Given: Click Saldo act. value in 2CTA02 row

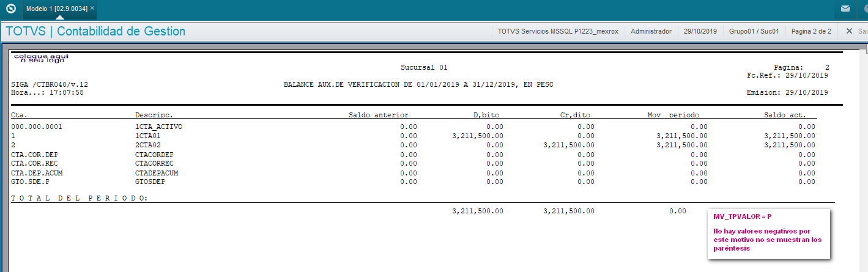Looking at the screenshot, I should [790, 145].
